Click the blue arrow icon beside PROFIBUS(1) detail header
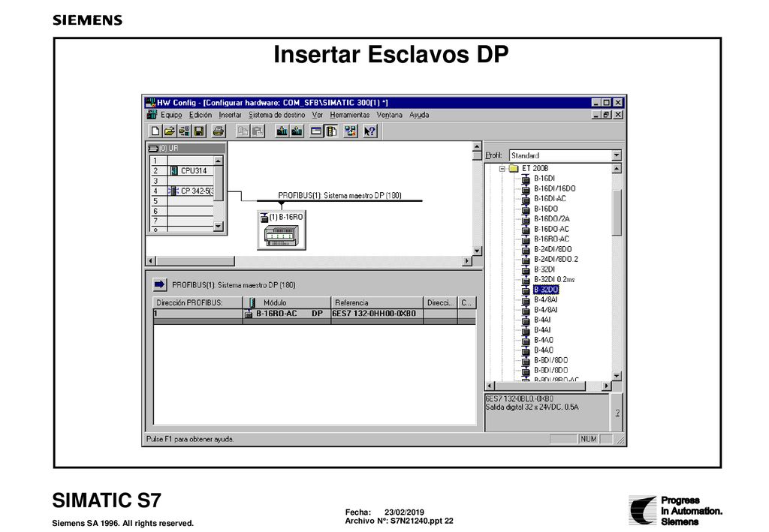 point(159,284)
